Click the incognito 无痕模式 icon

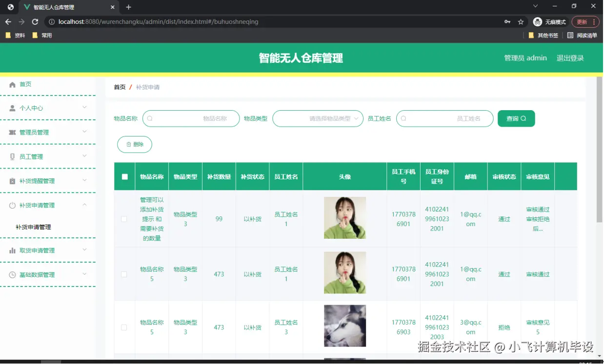tap(538, 22)
